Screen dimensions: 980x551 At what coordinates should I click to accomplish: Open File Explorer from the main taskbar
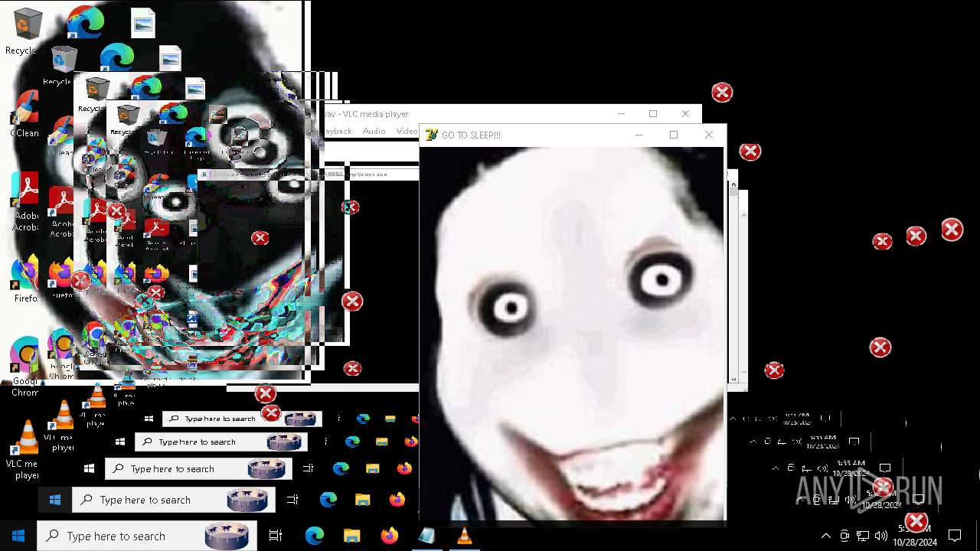pyautogui.click(x=351, y=536)
